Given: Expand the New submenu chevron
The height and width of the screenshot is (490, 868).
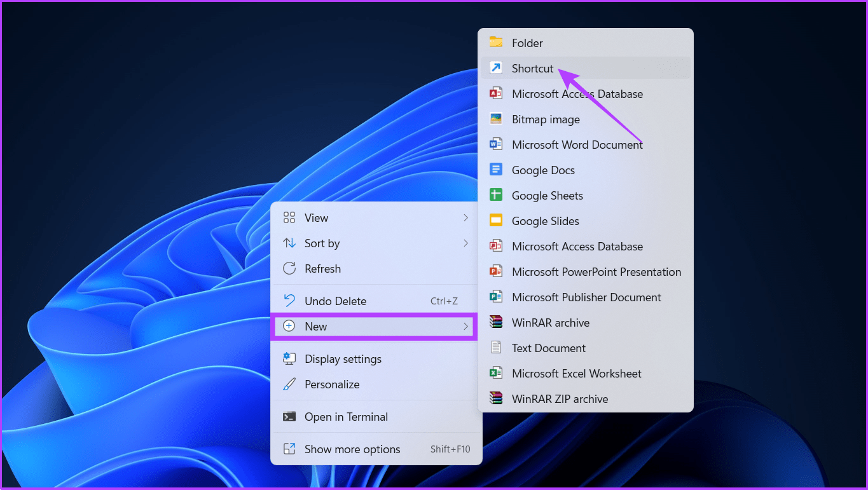Looking at the screenshot, I should [x=466, y=326].
